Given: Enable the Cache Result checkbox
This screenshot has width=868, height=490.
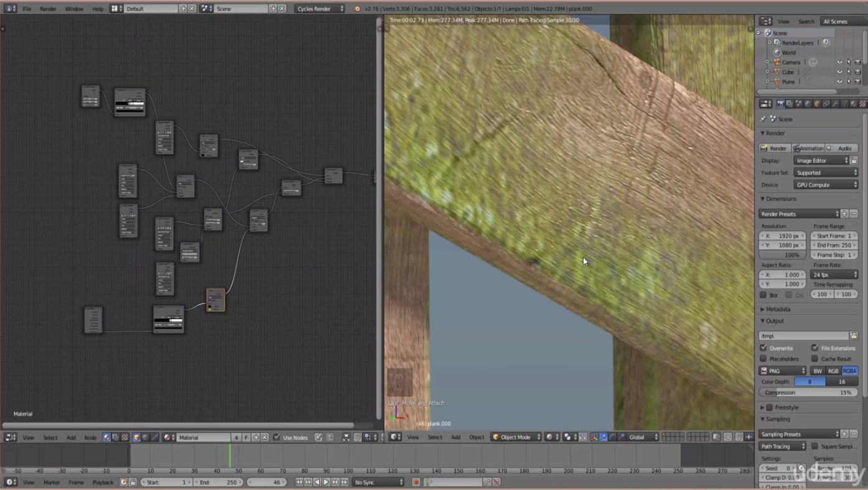Looking at the screenshot, I should pos(815,359).
